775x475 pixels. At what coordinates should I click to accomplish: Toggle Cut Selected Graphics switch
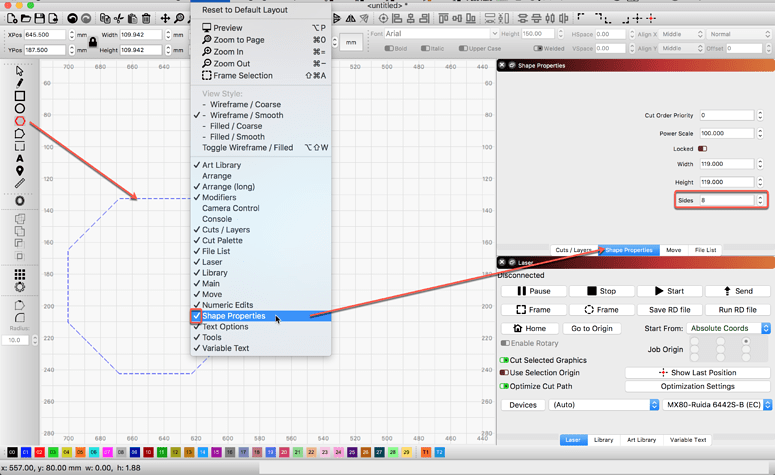pos(504,360)
